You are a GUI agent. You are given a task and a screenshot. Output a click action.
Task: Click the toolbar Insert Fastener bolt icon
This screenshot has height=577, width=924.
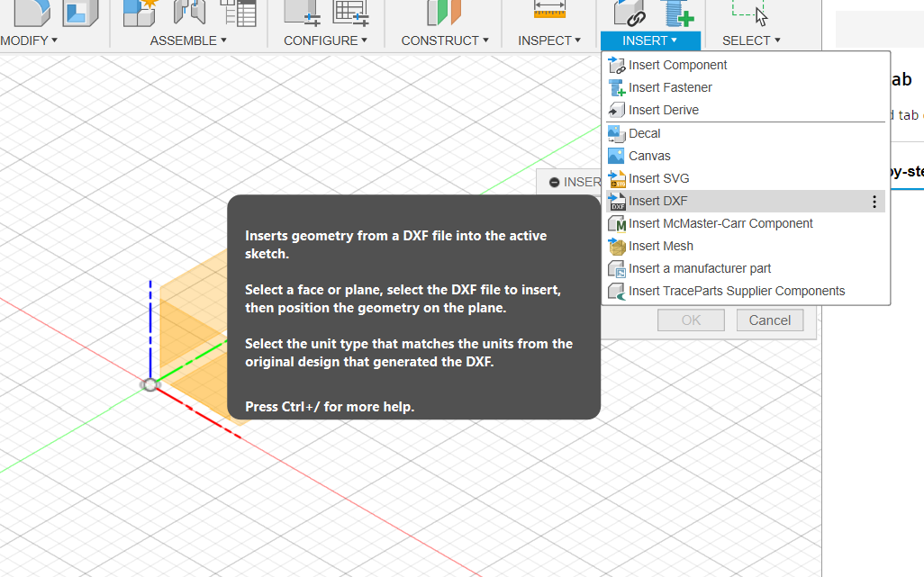coord(678,13)
